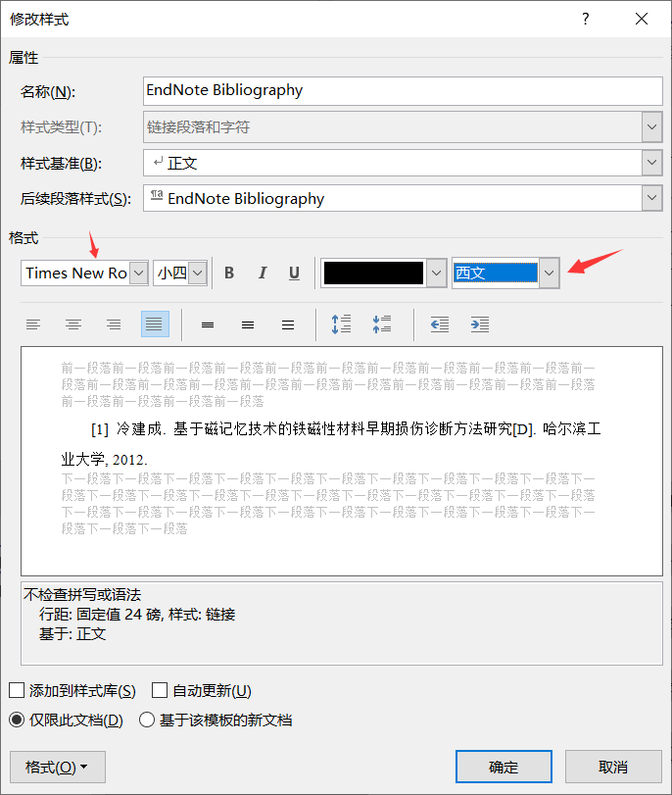
Task: Decrease paragraph indent
Action: [x=440, y=324]
